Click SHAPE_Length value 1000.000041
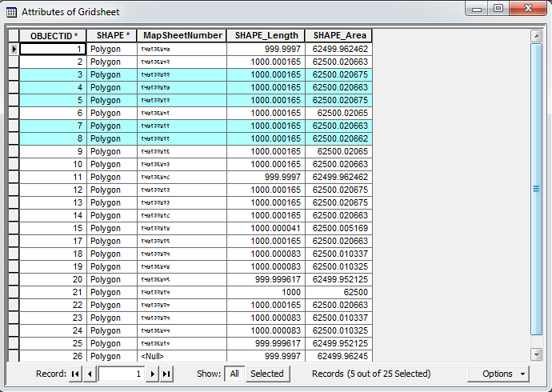Image resolution: width=552 pixels, height=392 pixels. click(266, 228)
